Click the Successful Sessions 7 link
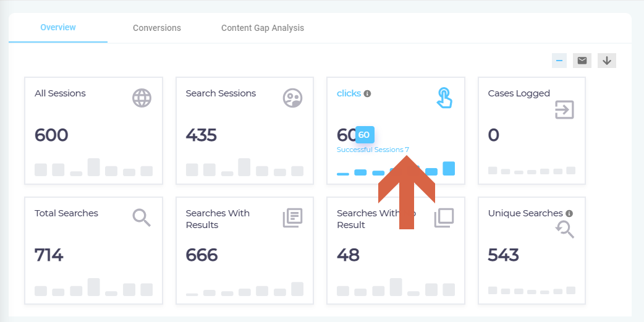644x322 pixels. tap(373, 150)
